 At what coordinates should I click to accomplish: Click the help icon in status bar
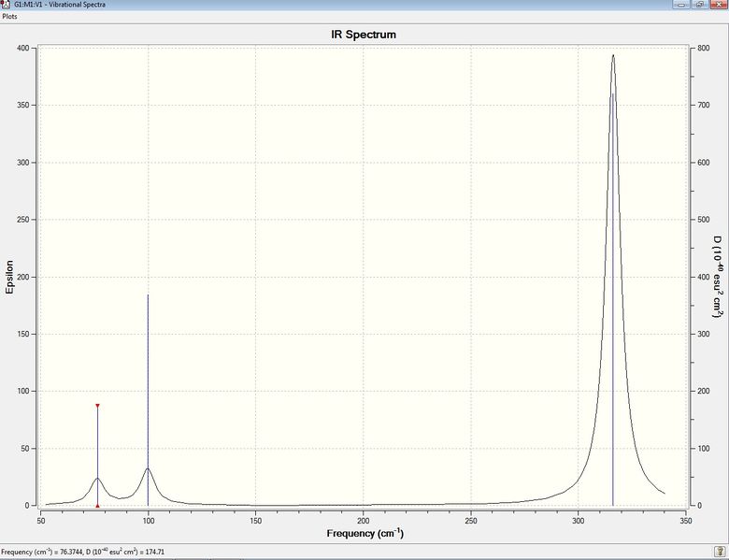tap(720, 552)
